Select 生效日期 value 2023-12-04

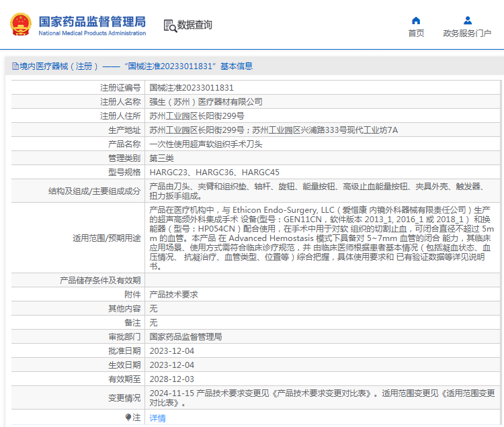pos(172,365)
